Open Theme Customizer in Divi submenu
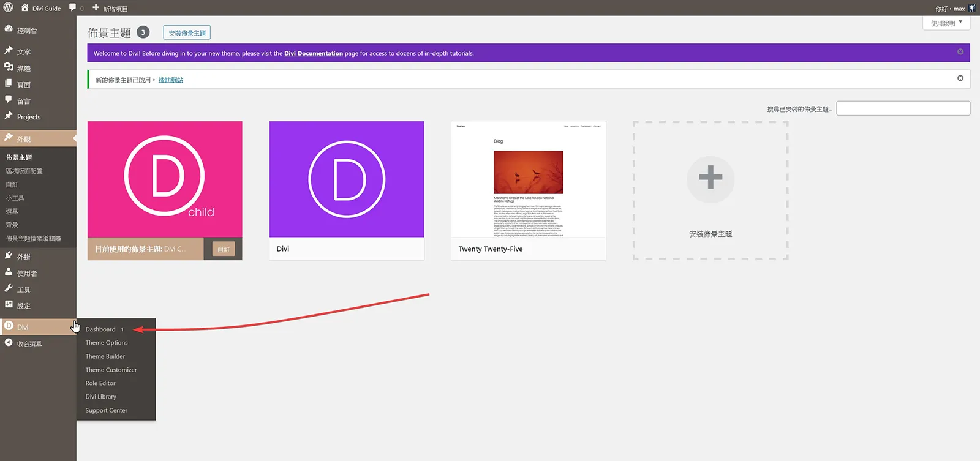This screenshot has width=980, height=461. (x=111, y=370)
